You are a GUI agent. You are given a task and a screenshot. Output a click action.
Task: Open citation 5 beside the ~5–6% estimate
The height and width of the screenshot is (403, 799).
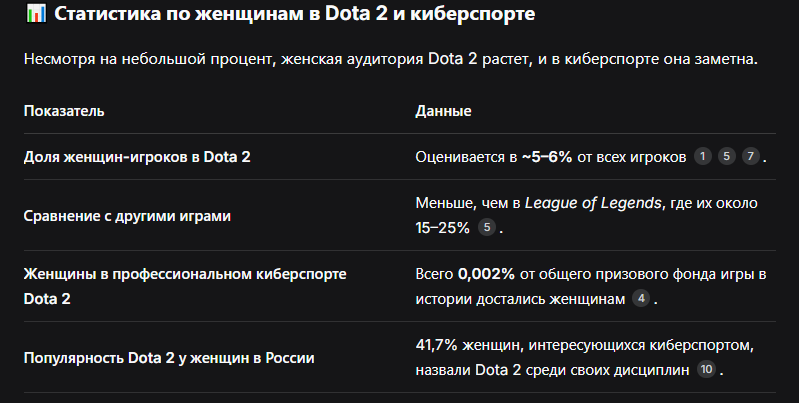point(727,156)
